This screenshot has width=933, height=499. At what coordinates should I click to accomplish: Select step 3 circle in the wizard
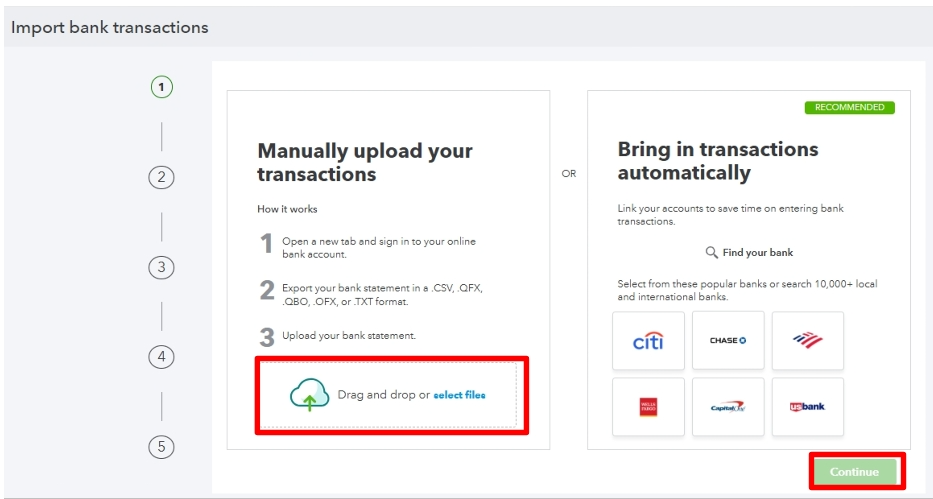[161, 267]
